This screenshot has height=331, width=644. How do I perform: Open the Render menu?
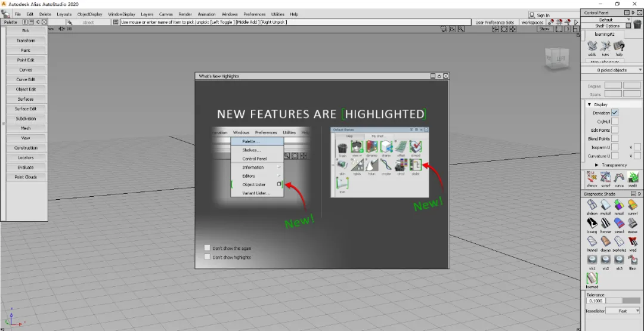pos(185,14)
